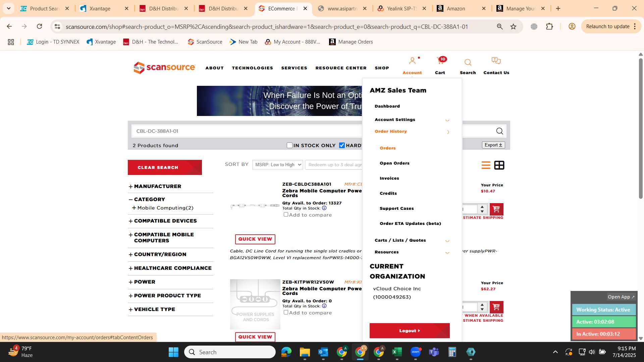Image resolution: width=644 pixels, height=362 pixels.
Task: Open the browser extensions puzzle icon
Action: 549,26
